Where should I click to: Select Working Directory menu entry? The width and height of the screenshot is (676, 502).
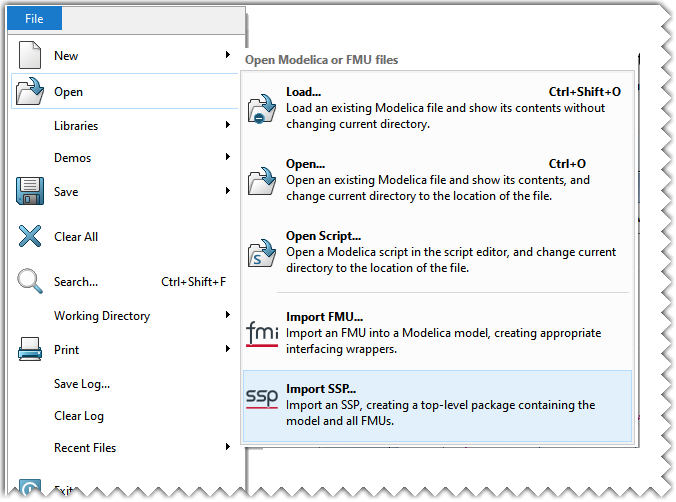point(102,316)
